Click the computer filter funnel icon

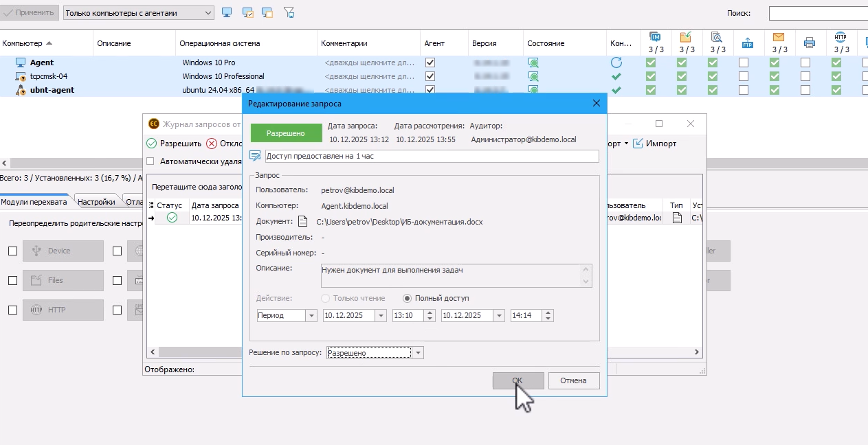pos(289,12)
